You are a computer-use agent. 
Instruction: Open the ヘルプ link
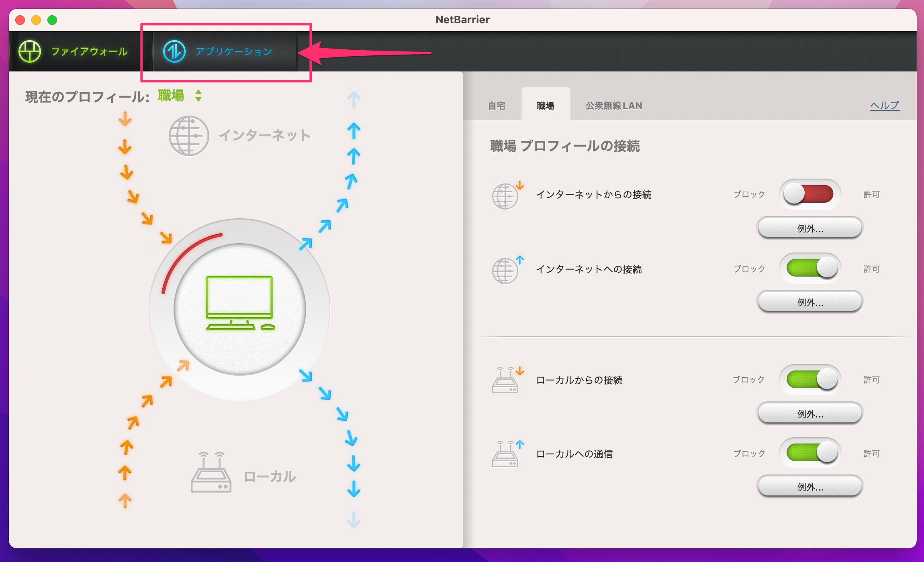click(x=885, y=106)
